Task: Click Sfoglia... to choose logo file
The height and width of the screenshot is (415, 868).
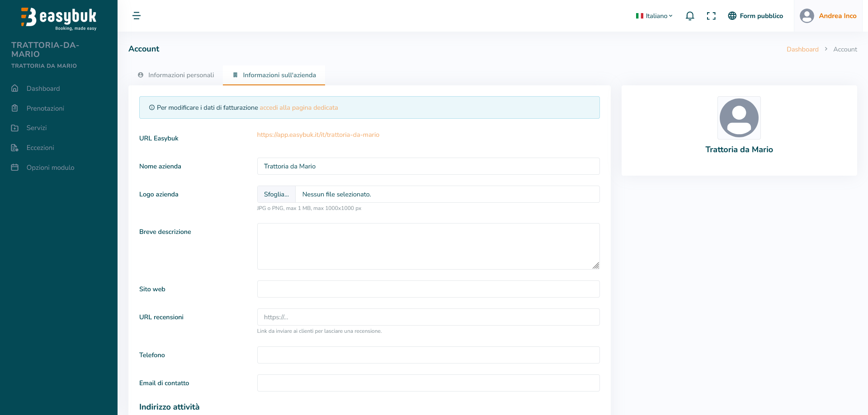Action: [x=276, y=194]
